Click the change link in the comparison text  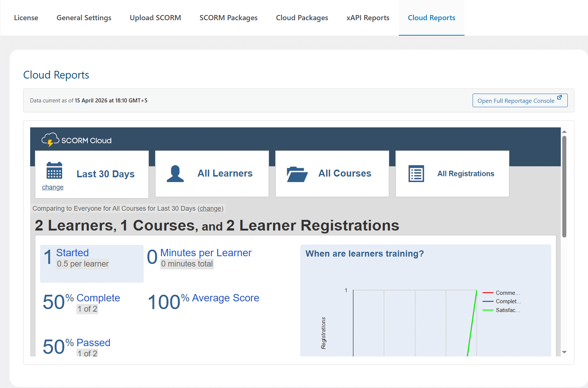(211, 208)
